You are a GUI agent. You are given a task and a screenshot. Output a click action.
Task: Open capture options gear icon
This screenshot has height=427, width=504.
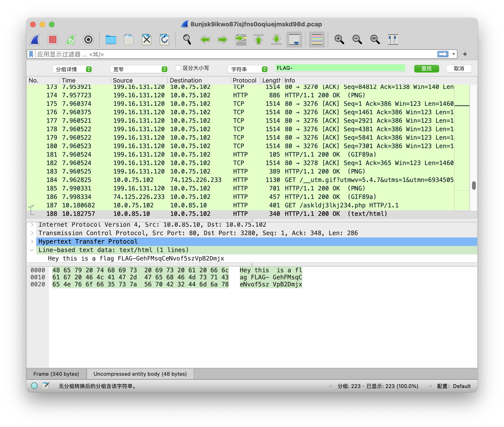tap(88, 40)
